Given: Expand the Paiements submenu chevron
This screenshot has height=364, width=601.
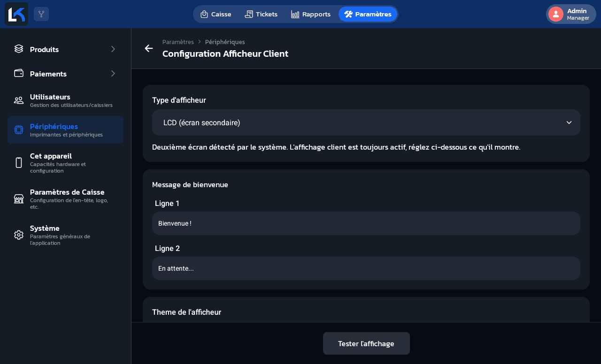Looking at the screenshot, I should point(113,73).
